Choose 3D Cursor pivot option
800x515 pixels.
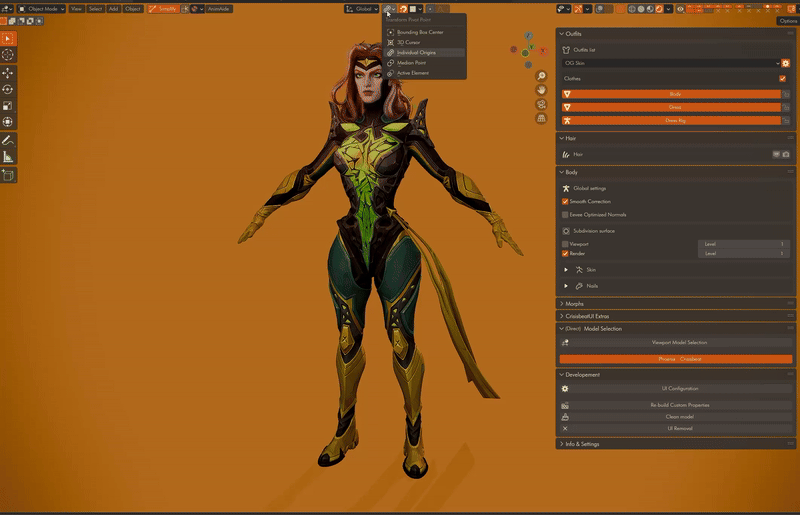point(424,42)
